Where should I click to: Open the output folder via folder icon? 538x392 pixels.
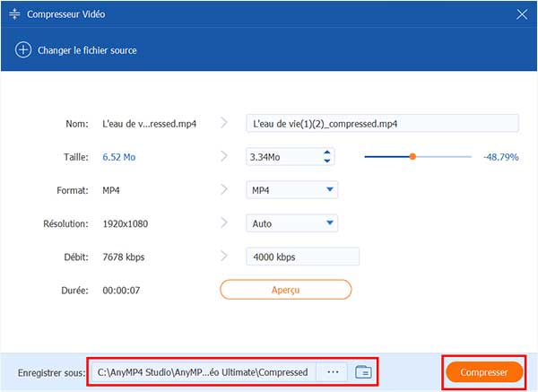click(x=363, y=371)
